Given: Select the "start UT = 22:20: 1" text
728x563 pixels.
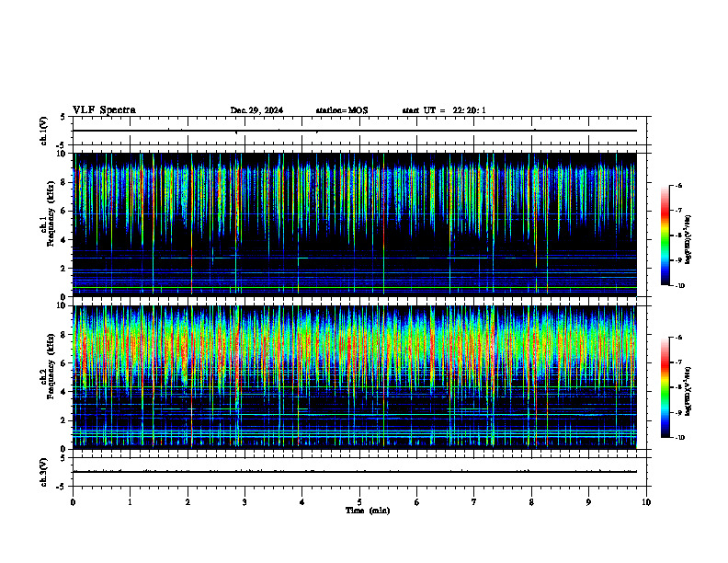Looking at the screenshot, I should tap(444, 110).
